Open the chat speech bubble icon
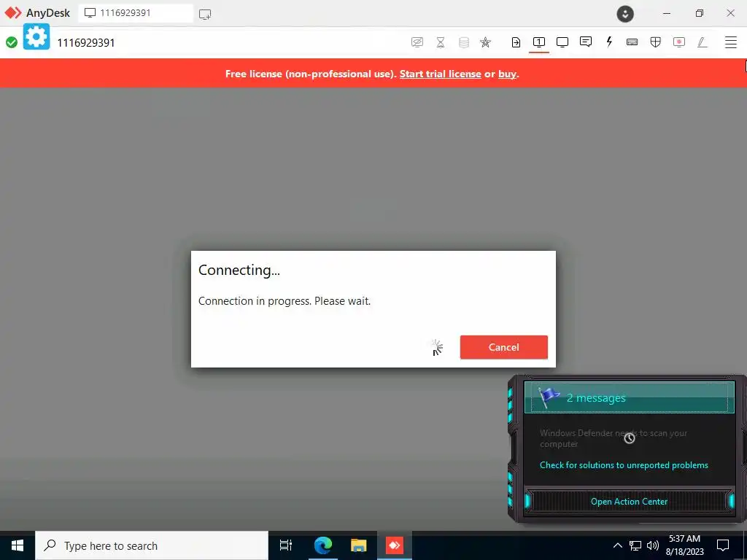This screenshot has height=560, width=747. (x=586, y=42)
